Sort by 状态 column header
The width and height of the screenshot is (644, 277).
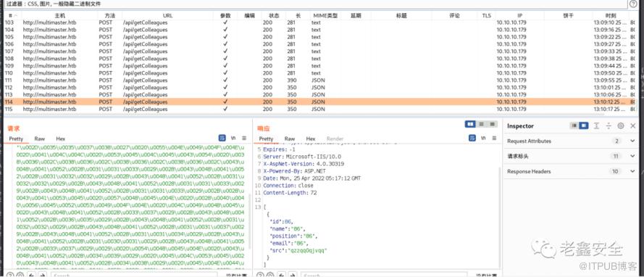click(x=274, y=16)
